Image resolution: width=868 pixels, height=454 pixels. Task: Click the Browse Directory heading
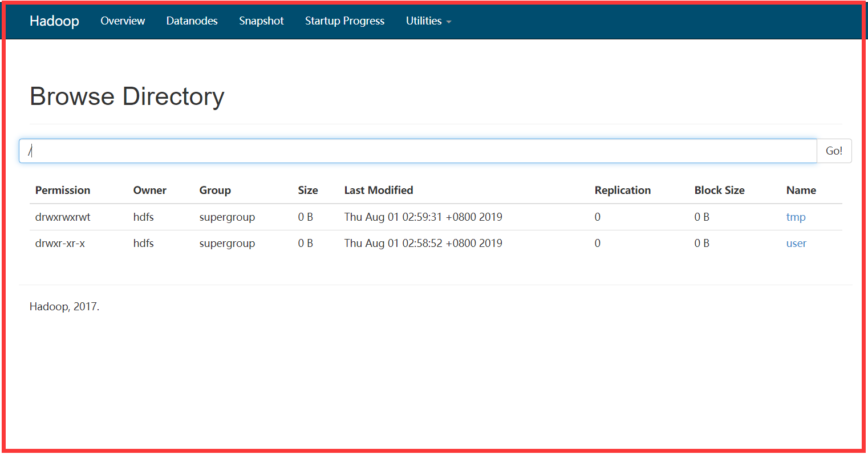[127, 96]
